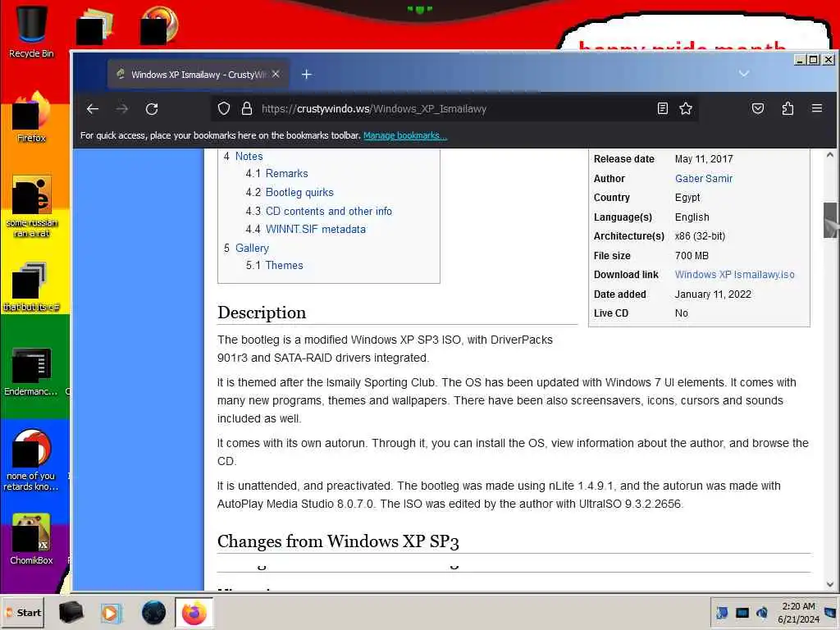
Task: Click the first system tray icon
Action: [x=722, y=612]
